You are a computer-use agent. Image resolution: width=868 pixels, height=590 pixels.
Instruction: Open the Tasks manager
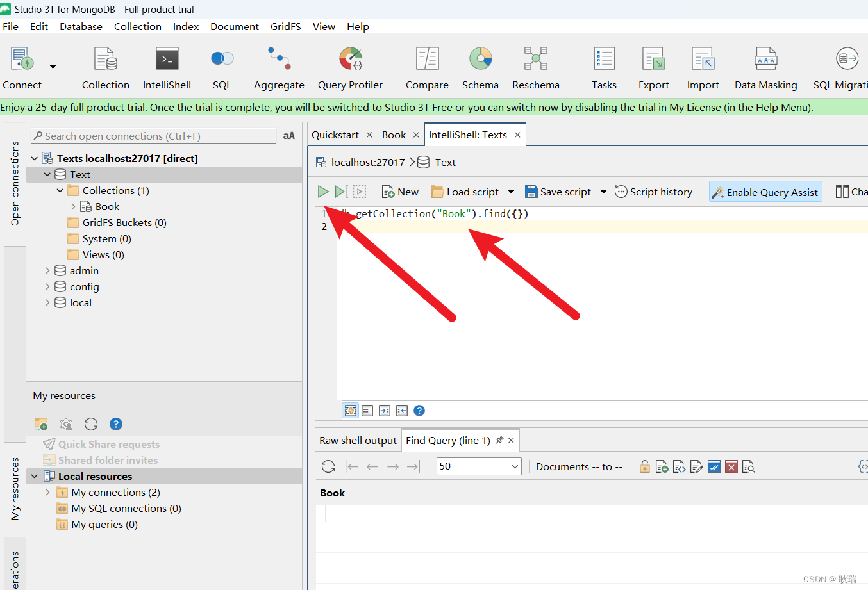[x=604, y=68]
